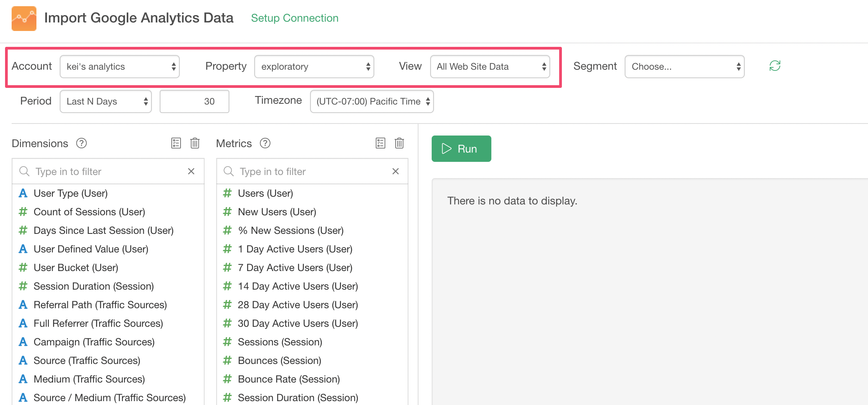Open the Account dropdown showing kei's analytics
868x405 pixels.
click(x=120, y=67)
